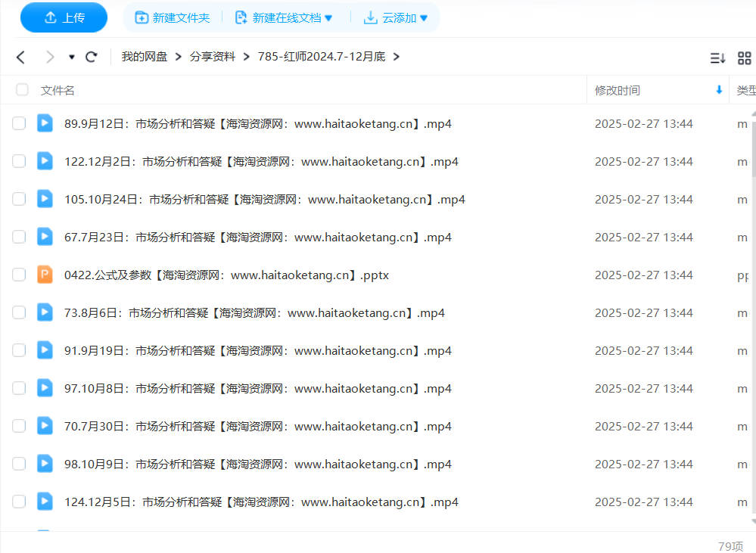Click video icon of 122.12月2日 file

(45, 161)
